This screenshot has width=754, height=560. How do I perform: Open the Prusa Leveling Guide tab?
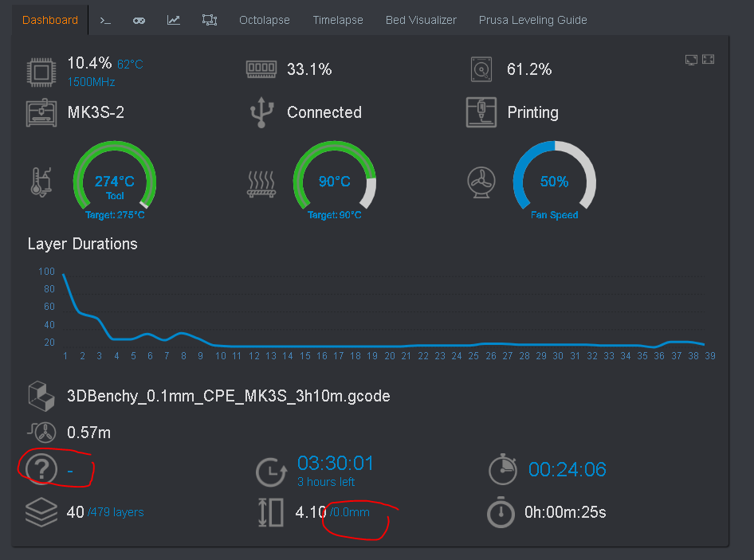pos(532,19)
